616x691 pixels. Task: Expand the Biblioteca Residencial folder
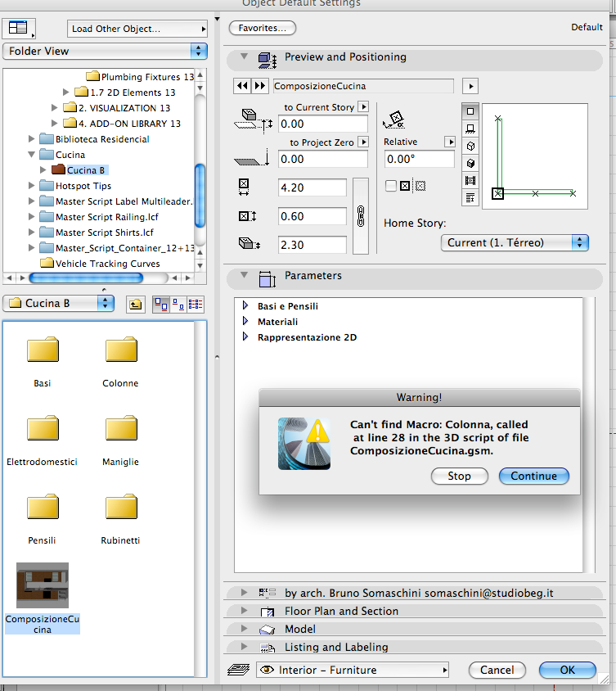31,139
